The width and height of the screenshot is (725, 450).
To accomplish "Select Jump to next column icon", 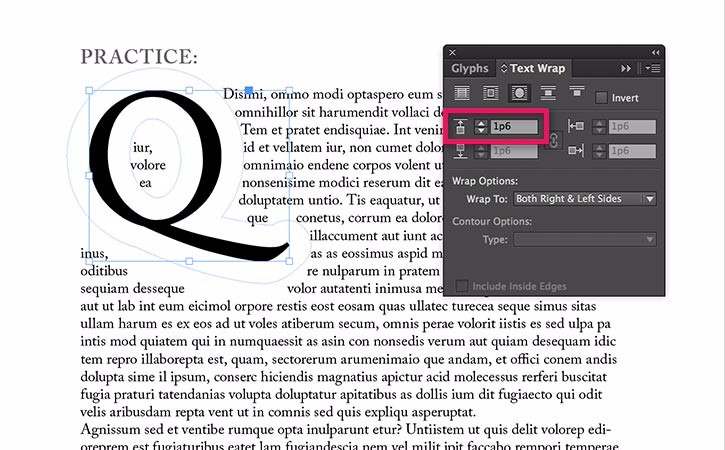I will pyautogui.click(x=577, y=92).
